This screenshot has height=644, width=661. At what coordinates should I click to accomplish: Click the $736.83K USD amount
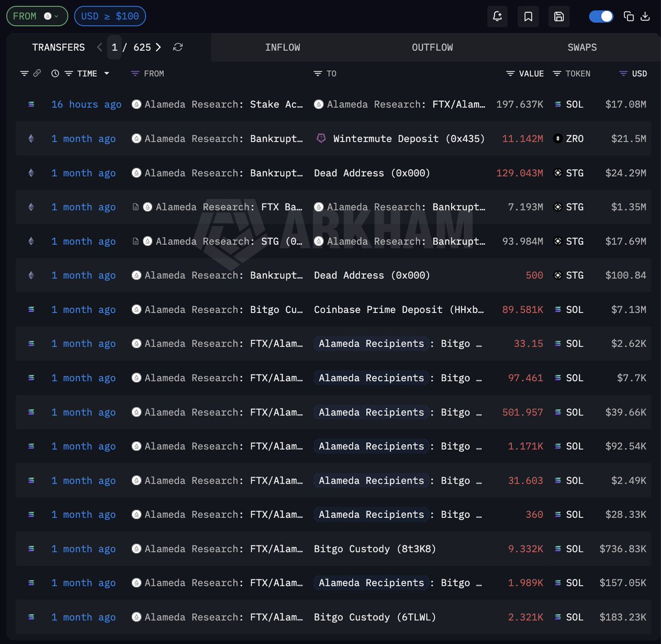[x=623, y=549]
